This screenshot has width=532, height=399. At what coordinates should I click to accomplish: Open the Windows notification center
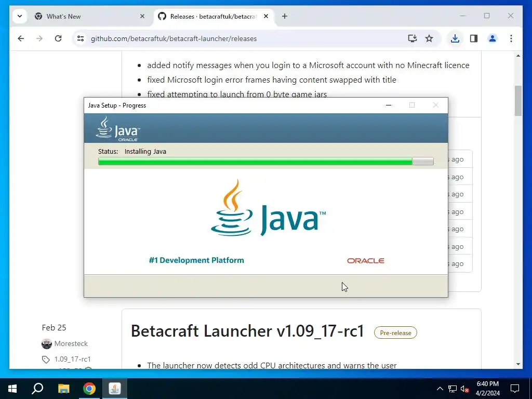[515, 389]
